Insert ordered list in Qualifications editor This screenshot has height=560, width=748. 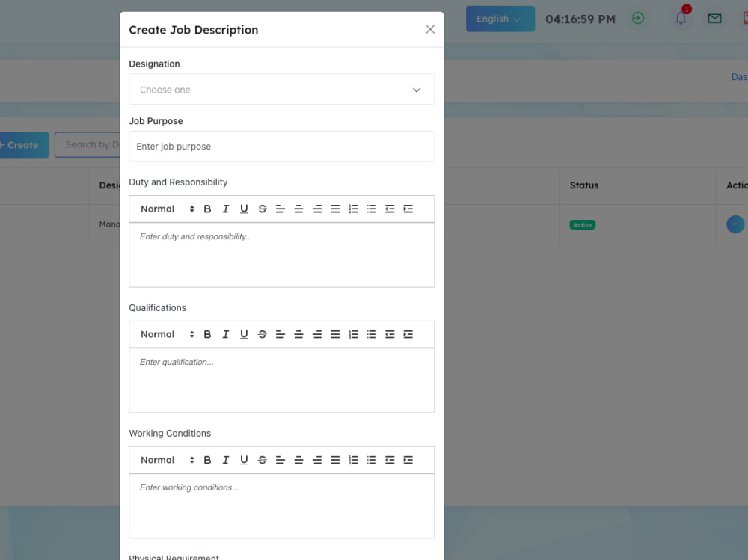click(354, 334)
